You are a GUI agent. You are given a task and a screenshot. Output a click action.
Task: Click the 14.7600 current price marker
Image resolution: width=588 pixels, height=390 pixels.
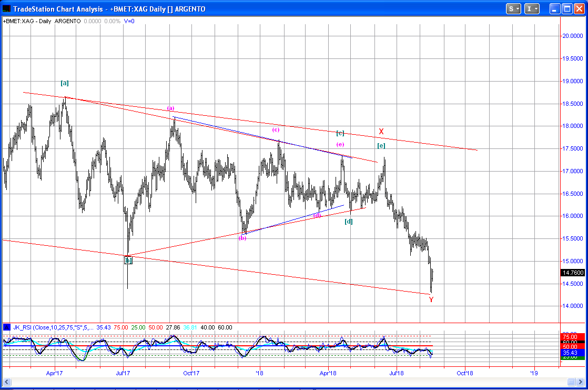[573, 273]
